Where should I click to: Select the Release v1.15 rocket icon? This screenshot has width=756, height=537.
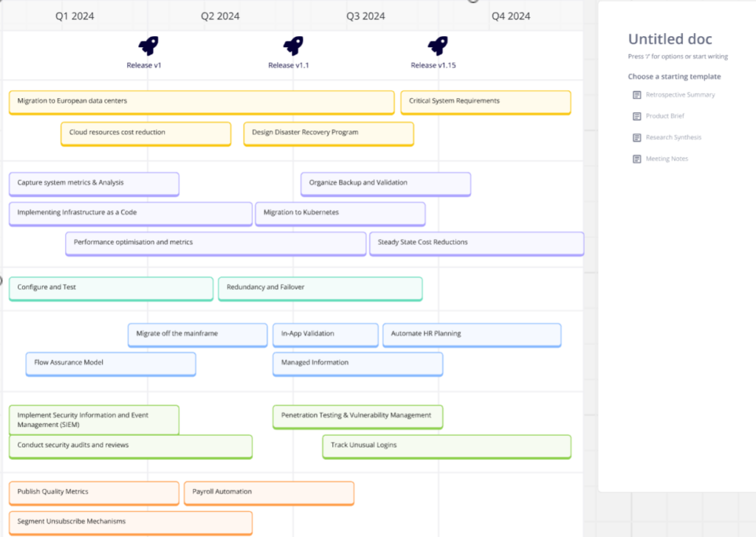coord(435,44)
